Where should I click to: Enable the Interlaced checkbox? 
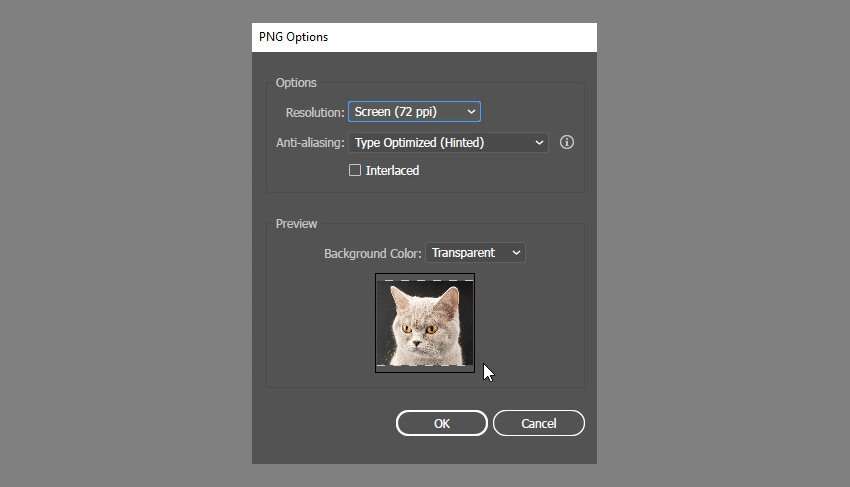[355, 170]
